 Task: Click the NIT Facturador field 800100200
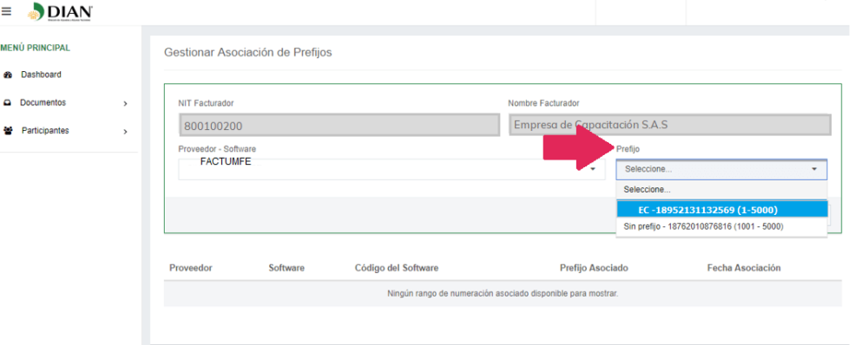(x=339, y=126)
